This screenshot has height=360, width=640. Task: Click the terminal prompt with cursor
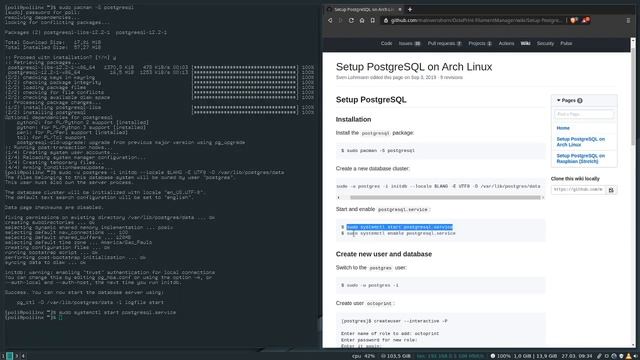coord(33,318)
